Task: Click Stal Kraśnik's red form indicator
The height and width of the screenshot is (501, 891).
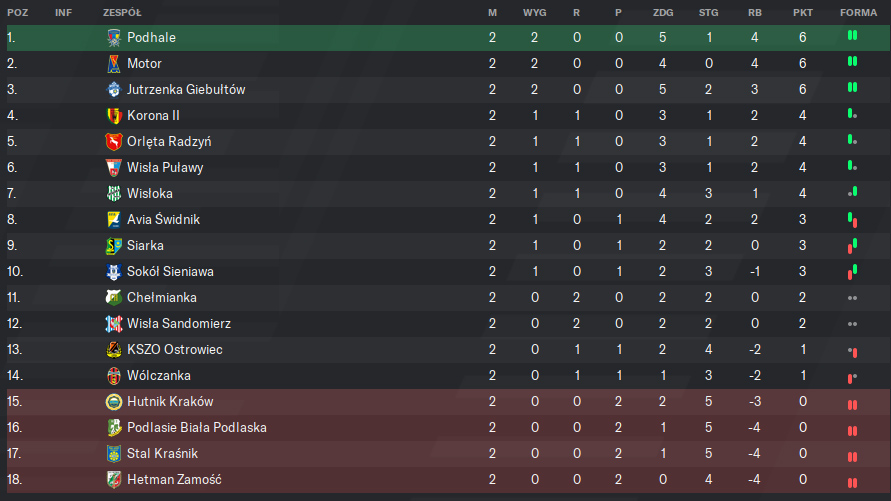Action: coord(852,456)
